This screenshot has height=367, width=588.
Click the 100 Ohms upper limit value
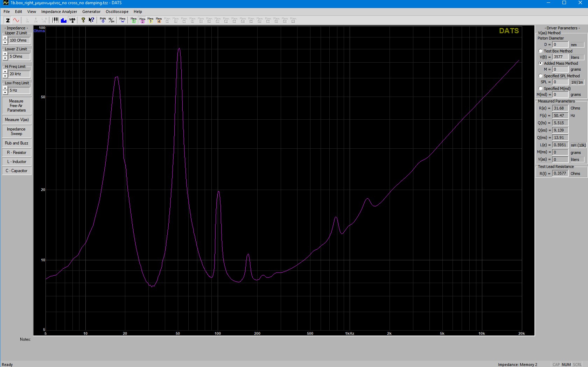coord(19,40)
